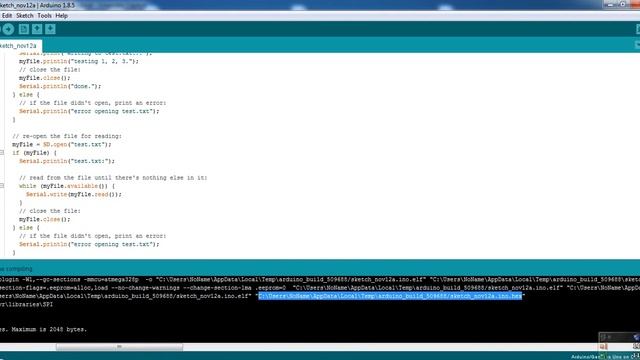This screenshot has width=640, height=360.
Task: Click the line myFile = SD.open("test.txt");
Action: click(x=62, y=144)
